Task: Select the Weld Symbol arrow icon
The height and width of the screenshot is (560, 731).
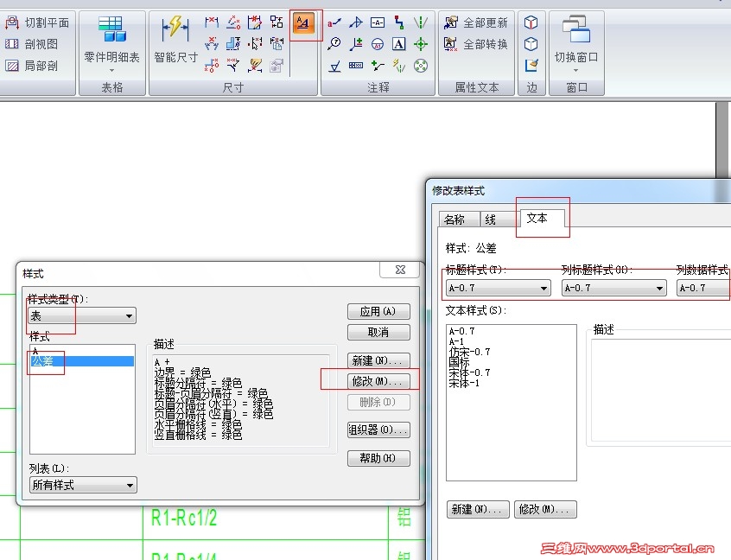Action: pos(356,22)
